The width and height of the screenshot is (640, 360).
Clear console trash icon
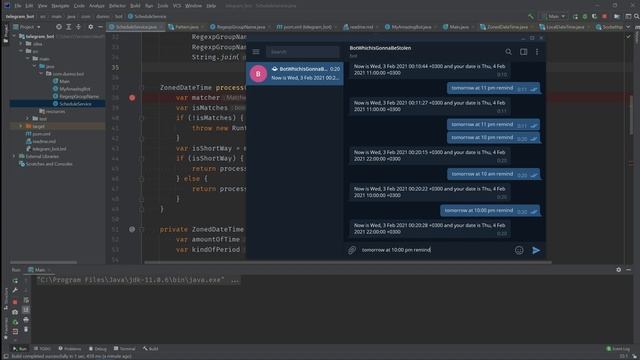[26, 329]
